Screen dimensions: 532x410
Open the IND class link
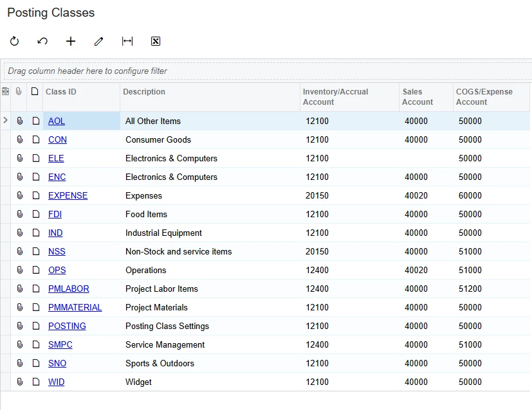pos(55,233)
